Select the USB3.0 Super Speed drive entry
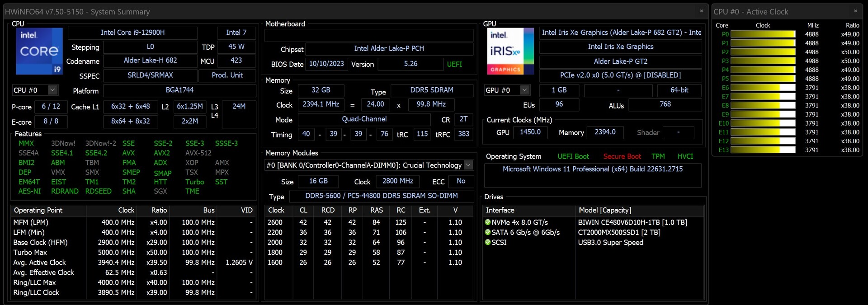The width and height of the screenshot is (868, 305). (x=610, y=243)
